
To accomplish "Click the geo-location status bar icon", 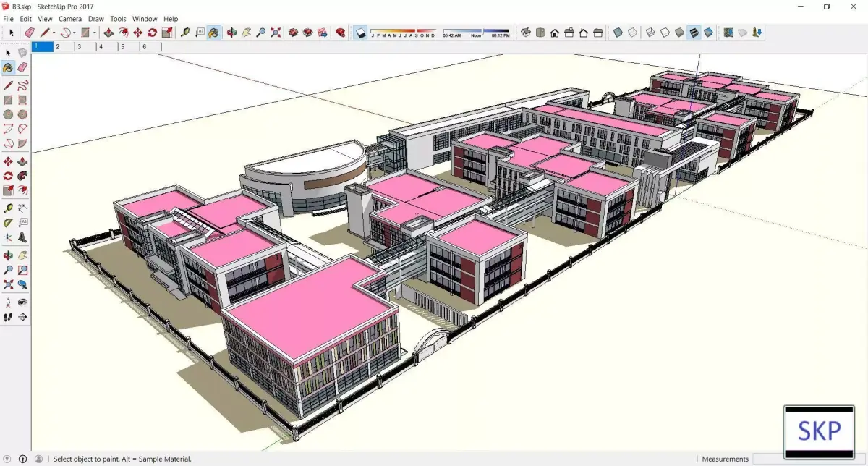I will coord(8,459).
